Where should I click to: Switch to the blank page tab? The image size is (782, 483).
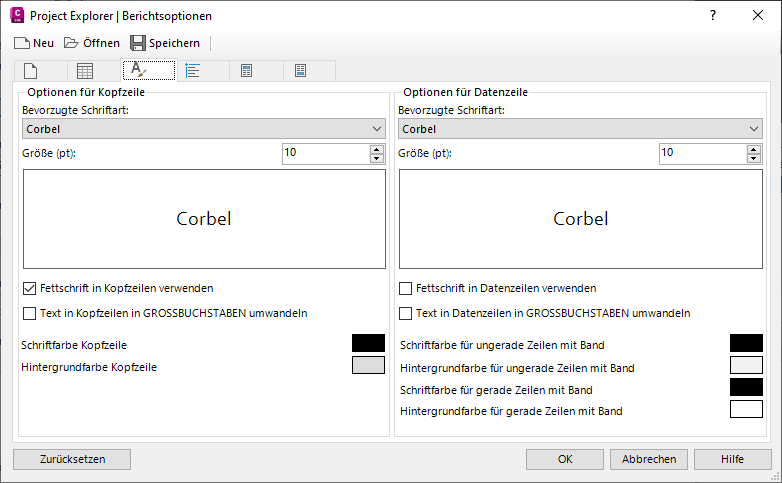click(31, 70)
